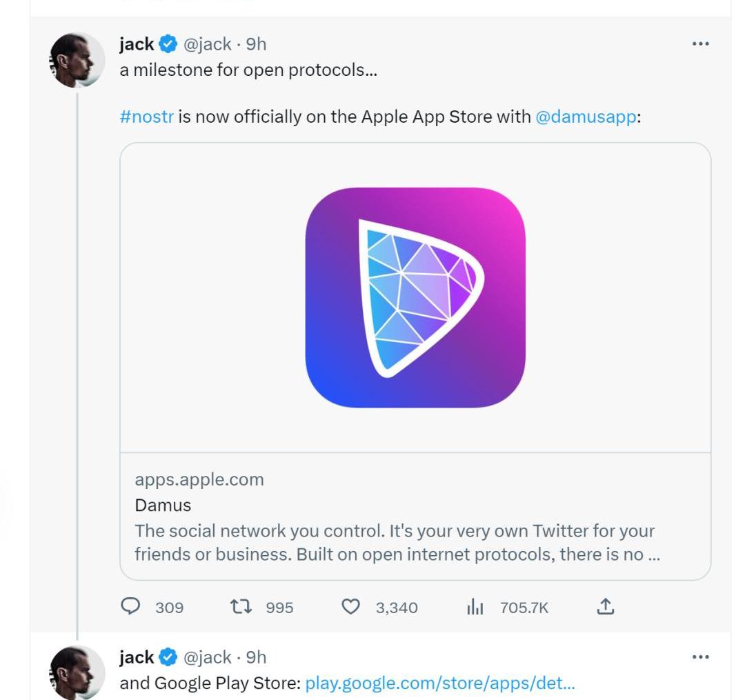View analytics via the 705.7K views icon

(475, 607)
